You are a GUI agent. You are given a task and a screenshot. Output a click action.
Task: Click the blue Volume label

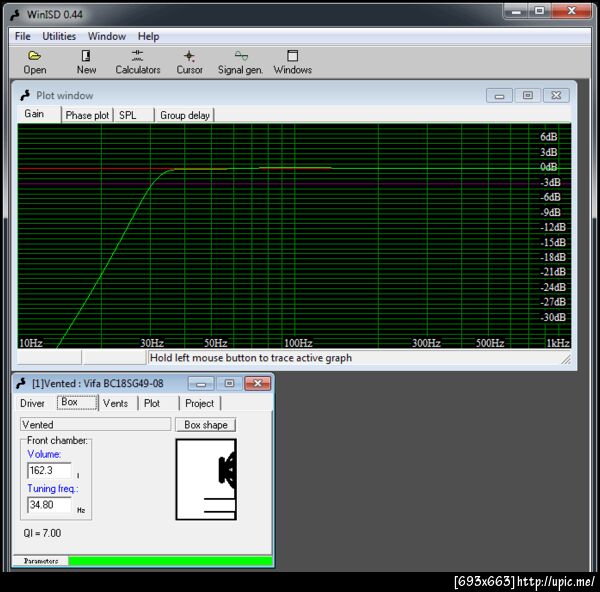(x=44, y=454)
